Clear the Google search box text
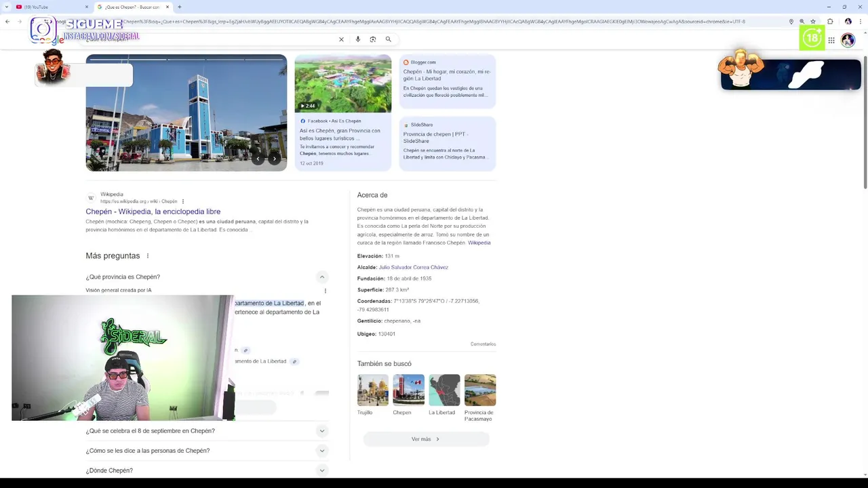This screenshot has width=868, height=488. pyautogui.click(x=341, y=39)
